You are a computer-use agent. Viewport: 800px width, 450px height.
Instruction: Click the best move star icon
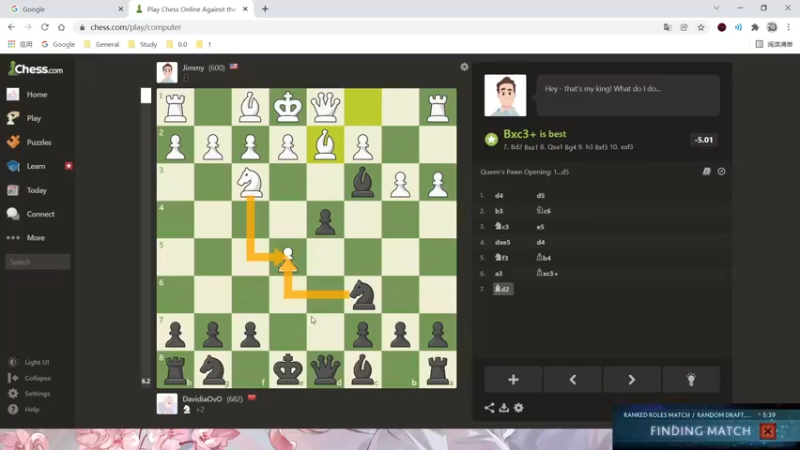click(x=491, y=139)
